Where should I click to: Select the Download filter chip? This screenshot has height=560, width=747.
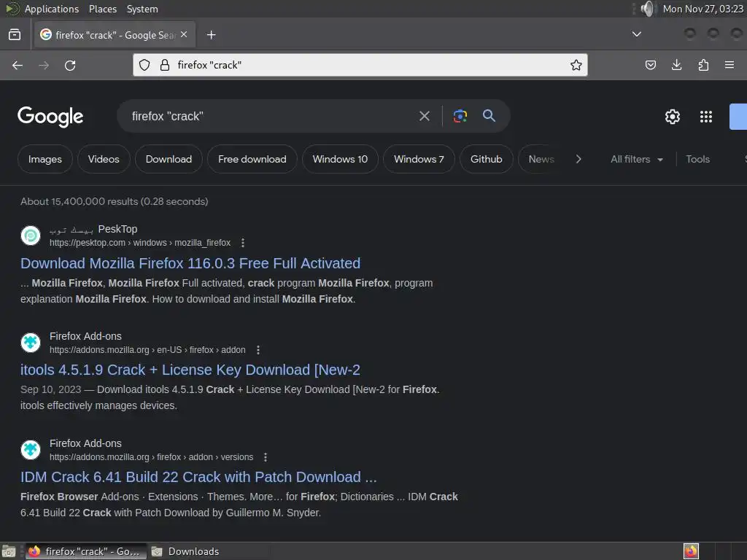tap(169, 159)
